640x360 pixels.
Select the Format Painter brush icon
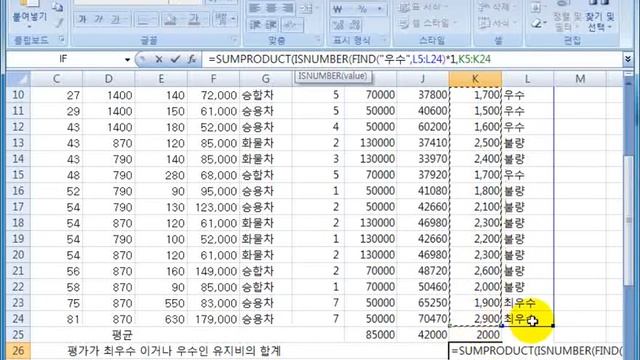point(60,23)
